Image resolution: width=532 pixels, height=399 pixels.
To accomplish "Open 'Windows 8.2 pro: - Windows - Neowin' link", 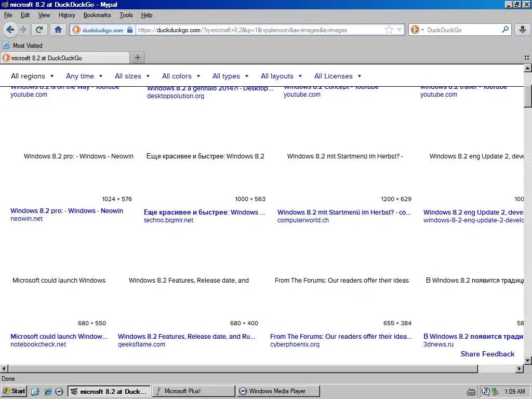I will tap(66, 211).
